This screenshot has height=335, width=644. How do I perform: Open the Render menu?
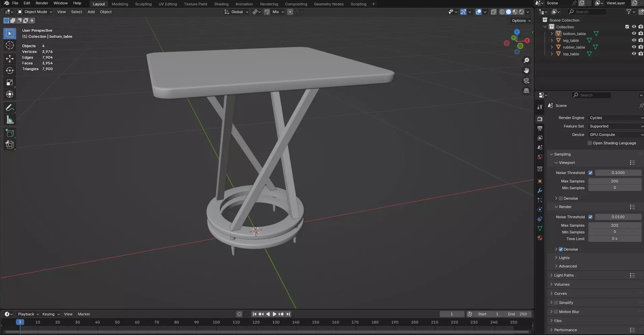point(42,3)
